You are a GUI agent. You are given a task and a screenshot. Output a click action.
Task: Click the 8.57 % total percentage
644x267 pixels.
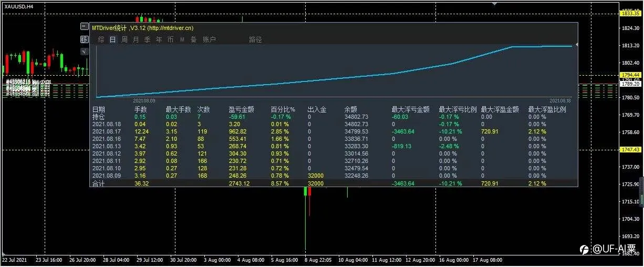coord(281,183)
